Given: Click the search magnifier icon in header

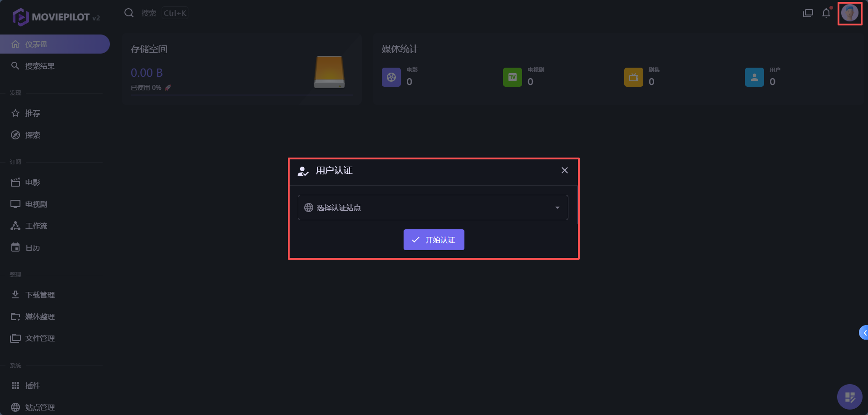Looking at the screenshot, I should tap(129, 13).
